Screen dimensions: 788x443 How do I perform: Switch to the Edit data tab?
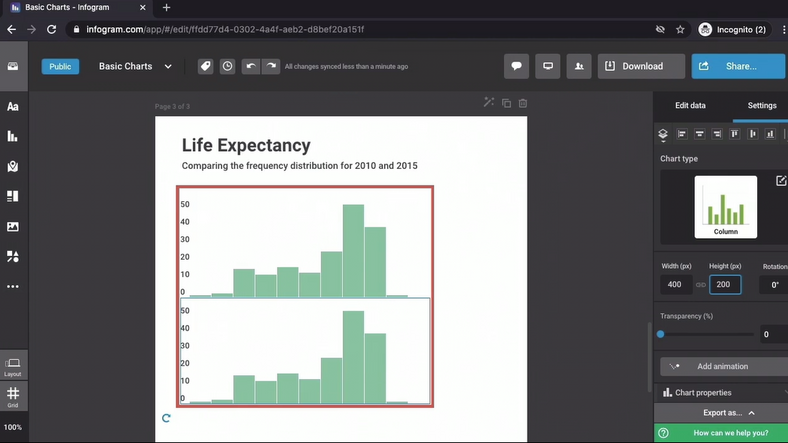(x=690, y=105)
